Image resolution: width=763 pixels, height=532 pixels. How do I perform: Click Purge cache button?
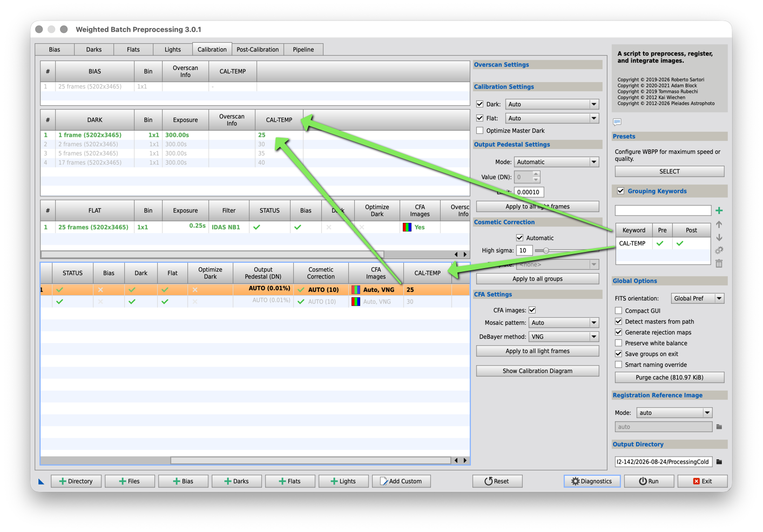[x=670, y=378]
